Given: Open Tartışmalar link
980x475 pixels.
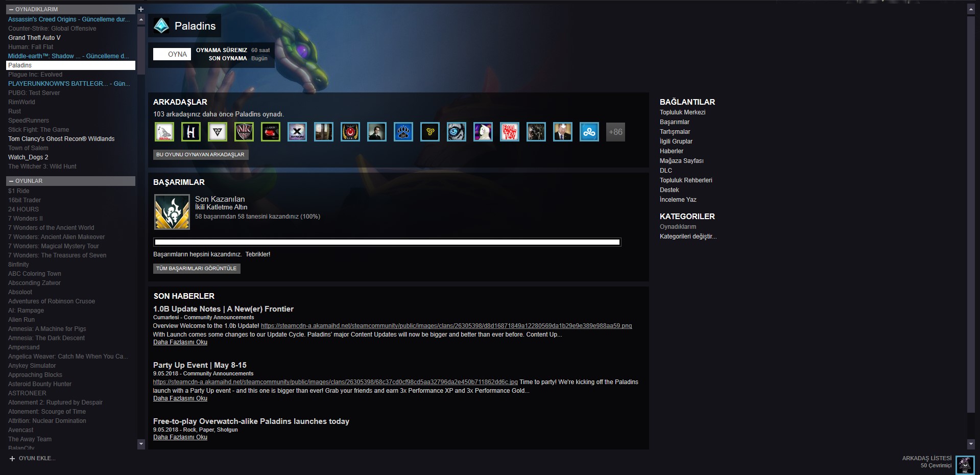Looking at the screenshot, I should [675, 132].
